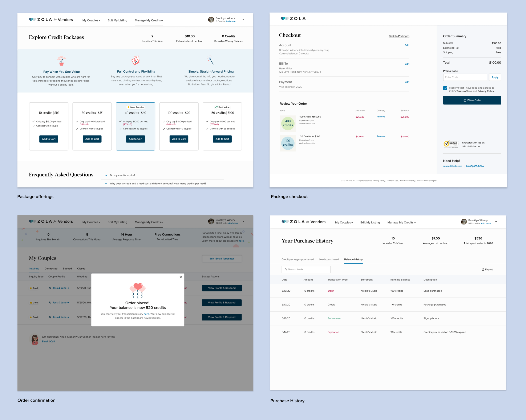Screen dimensions: 526x420
Task: Click the Norton Secured badge
Action: (451, 144)
